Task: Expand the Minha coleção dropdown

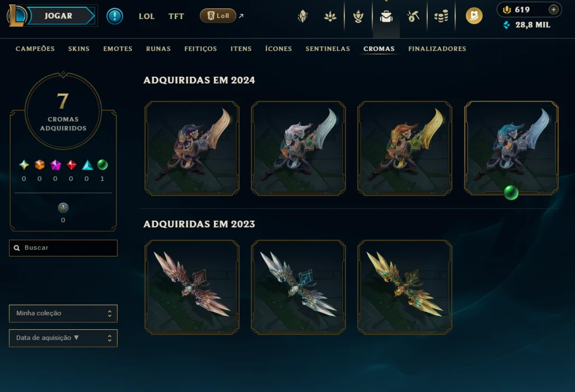Action: (x=63, y=314)
